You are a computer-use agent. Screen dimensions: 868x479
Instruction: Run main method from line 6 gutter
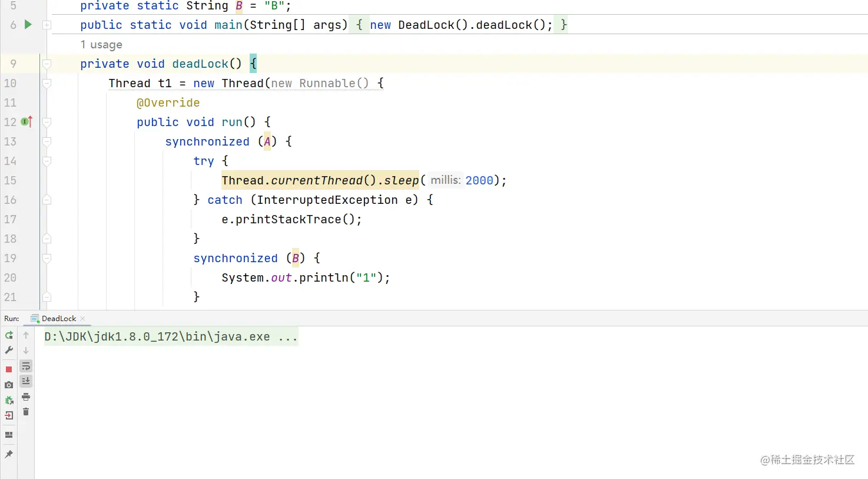(28, 25)
